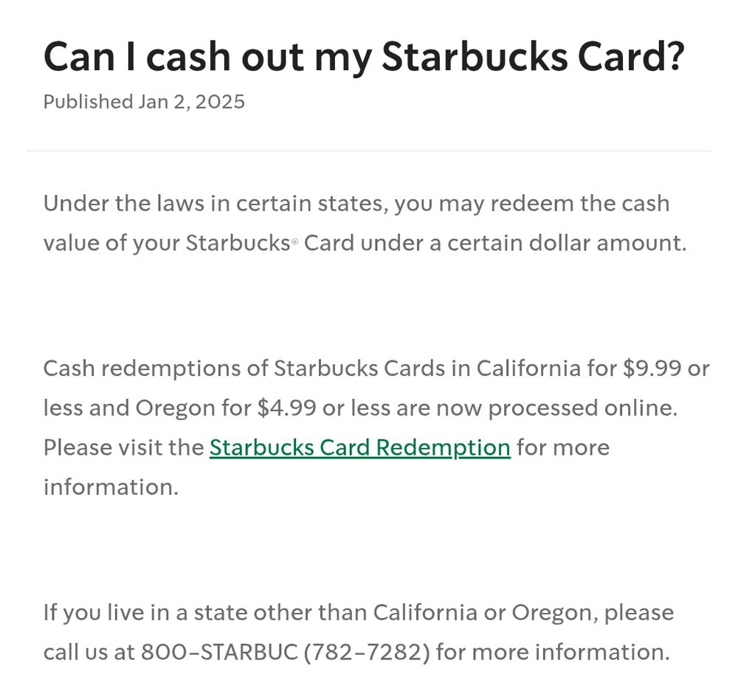Click the words 'processed online'
738x700 pixels.
pyautogui.click(x=583, y=408)
